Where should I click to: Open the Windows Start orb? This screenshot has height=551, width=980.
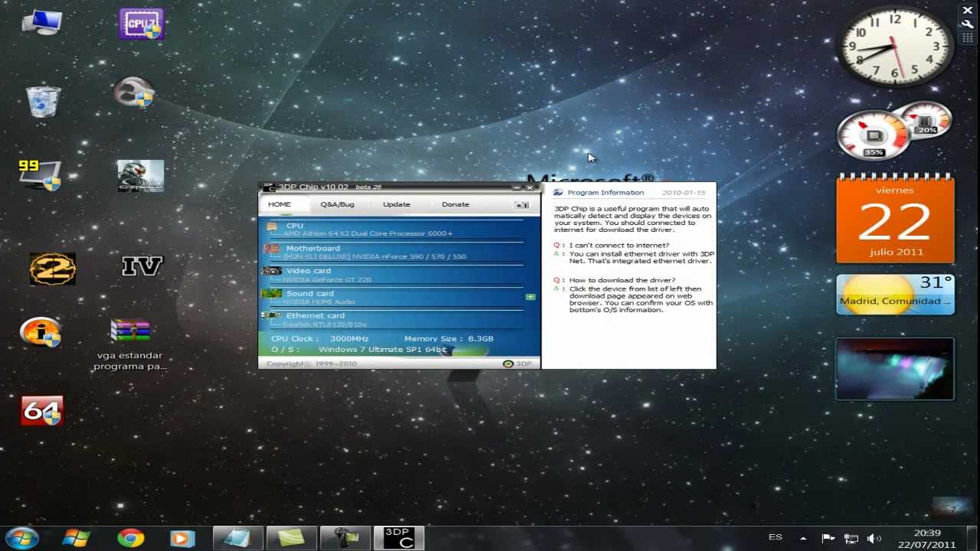(21, 538)
